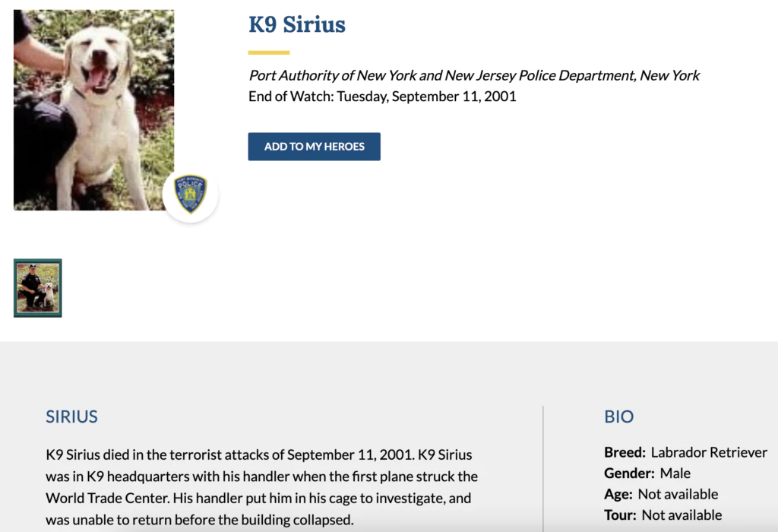
Task: Click the End of Watch date line
Action: pyautogui.click(x=382, y=97)
